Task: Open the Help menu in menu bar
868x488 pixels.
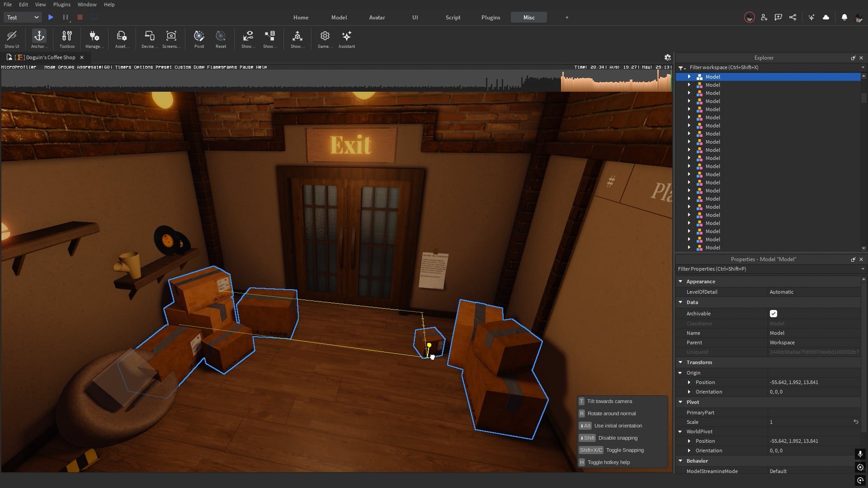Action: pos(109,5)
